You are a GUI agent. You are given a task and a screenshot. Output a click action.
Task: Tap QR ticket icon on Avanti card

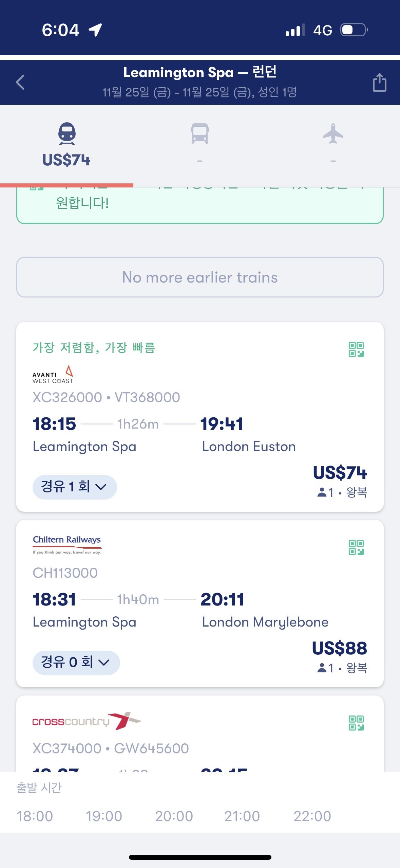pos(356,349)
